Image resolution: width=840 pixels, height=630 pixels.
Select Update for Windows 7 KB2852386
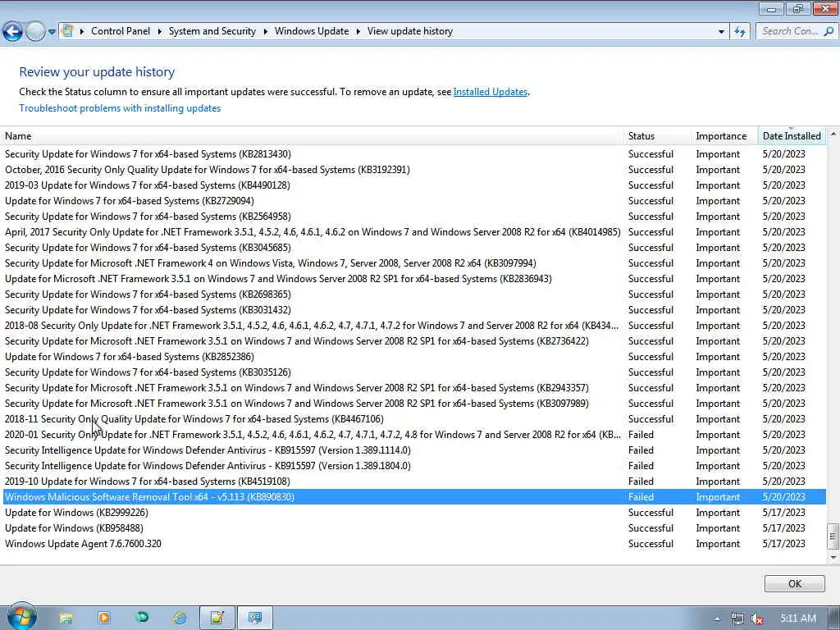(x=414, y=356)
